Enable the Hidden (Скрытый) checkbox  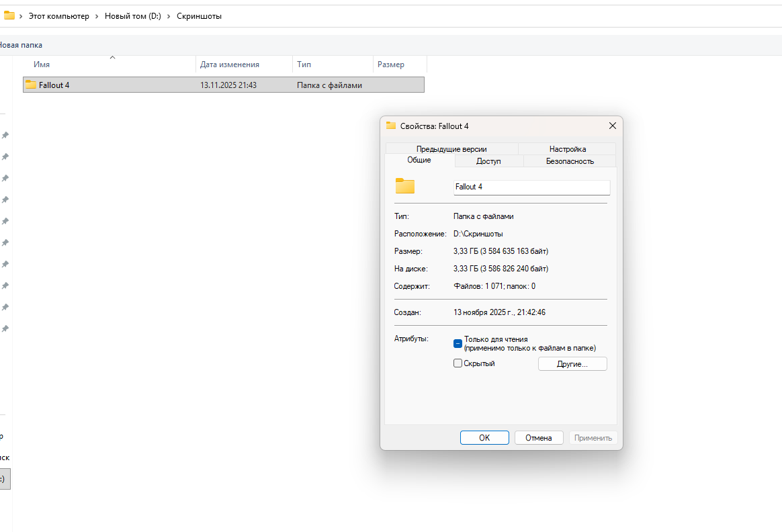click(458, 363)
